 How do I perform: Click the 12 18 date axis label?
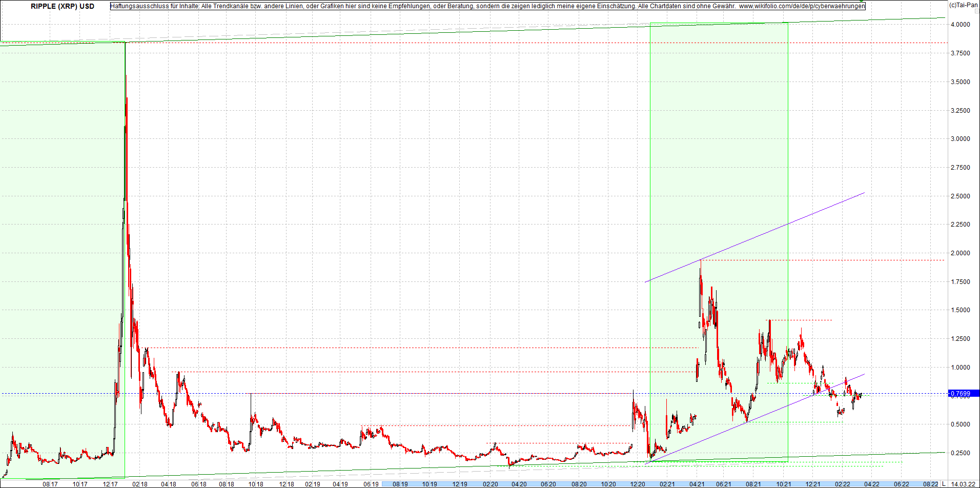pyautogui.click(x=287, y=484)
